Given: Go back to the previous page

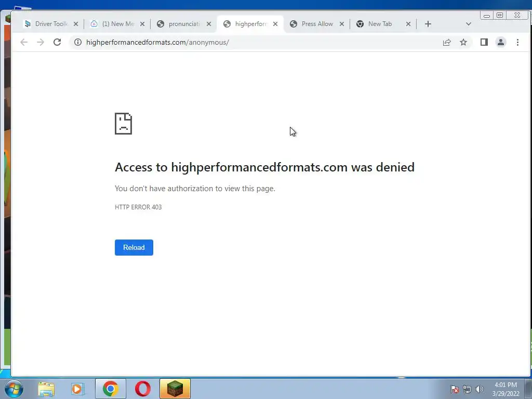Looking at the screenshot, I should [x=24, y=42].
